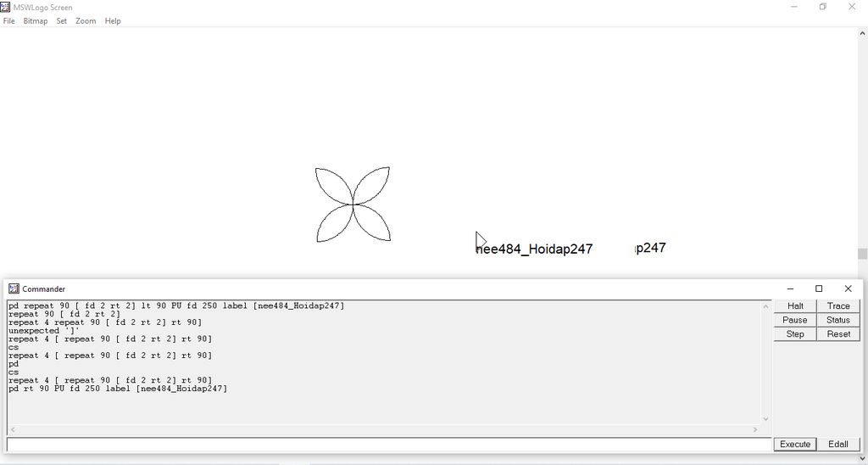Click the partial 'p247' label on canvas

pyautogui.click(x=649, y=248)
